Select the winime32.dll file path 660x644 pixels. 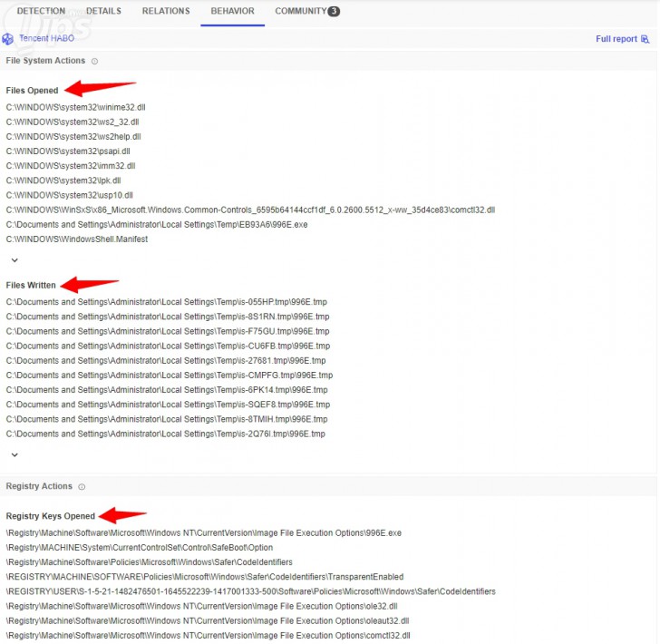pyautogui.click(x=76, y=107)
